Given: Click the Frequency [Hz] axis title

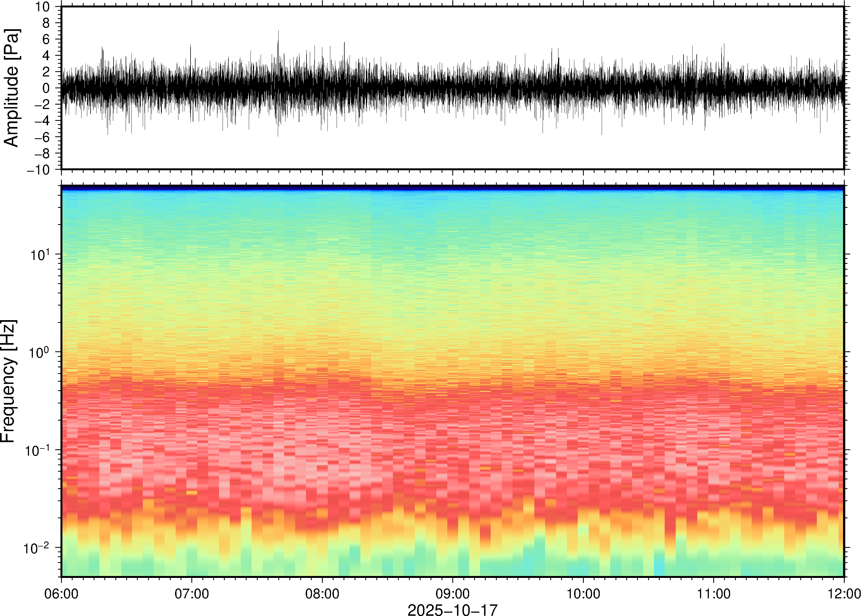Looking at the screenshot, I should pos(8,382).
